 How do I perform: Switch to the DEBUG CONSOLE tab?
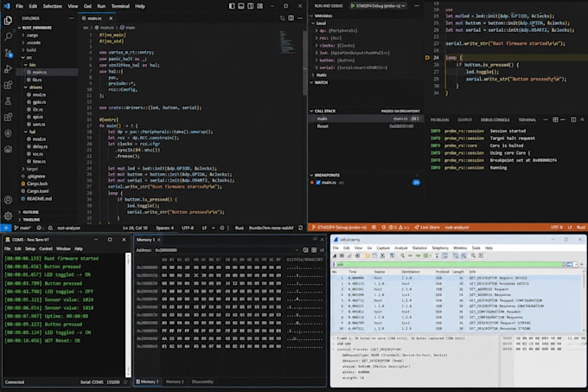point(495,119)
